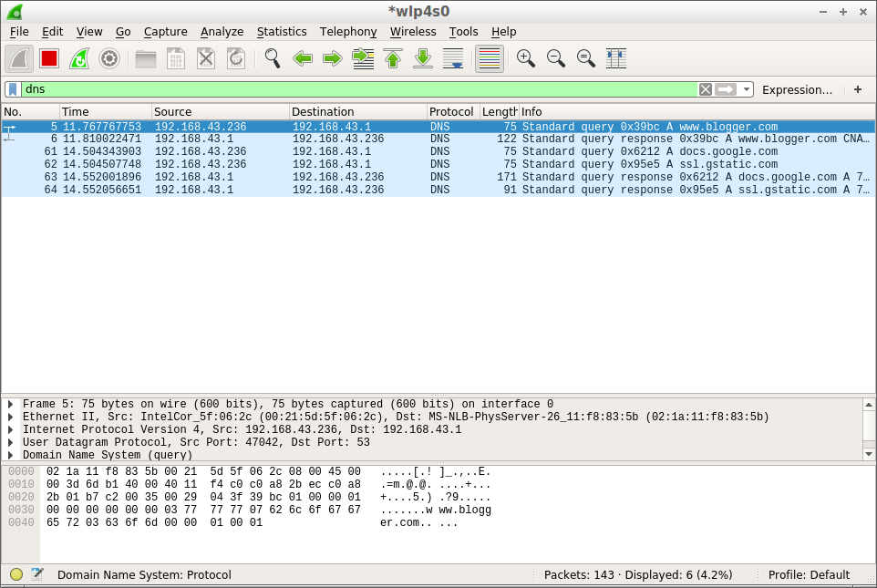Open the Analyze menu
Image resolution: width=877 pixels, height=588 pixels.
(x=222, y=32)
